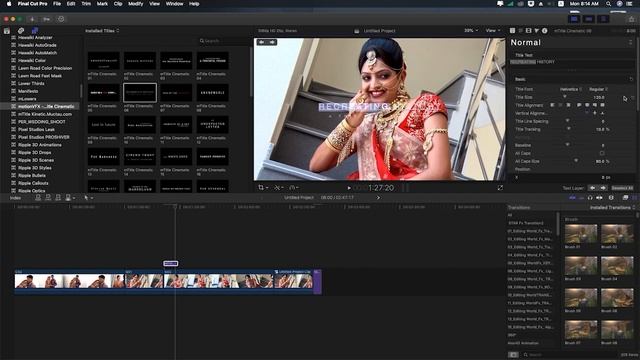Toggle the effects browser icon
Image resolution: width=640 pixels, height=360 pixels.
click(625, 198)
